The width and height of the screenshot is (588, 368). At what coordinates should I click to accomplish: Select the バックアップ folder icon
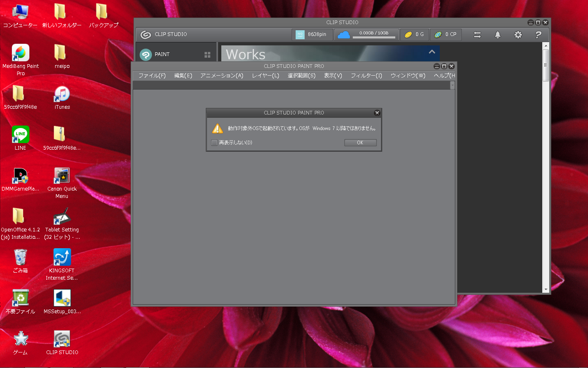(x=103, y=16)
